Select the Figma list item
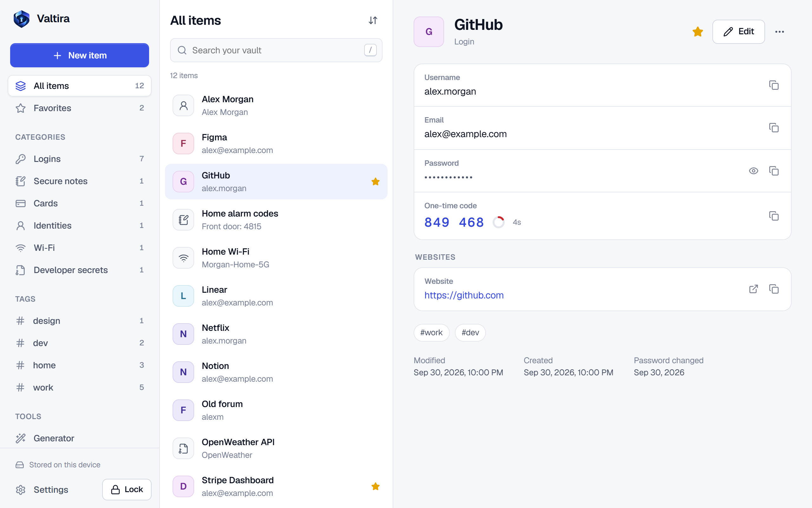The height and width of the screenshot is (508, 812). click(276, 144)
